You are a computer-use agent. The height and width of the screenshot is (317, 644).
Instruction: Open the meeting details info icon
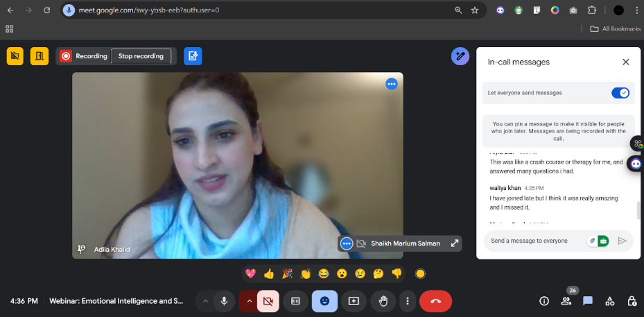(x=544, y=301)
